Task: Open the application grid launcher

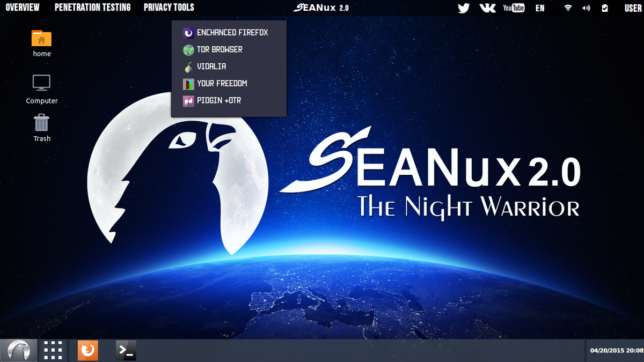Action: (53, 350)
